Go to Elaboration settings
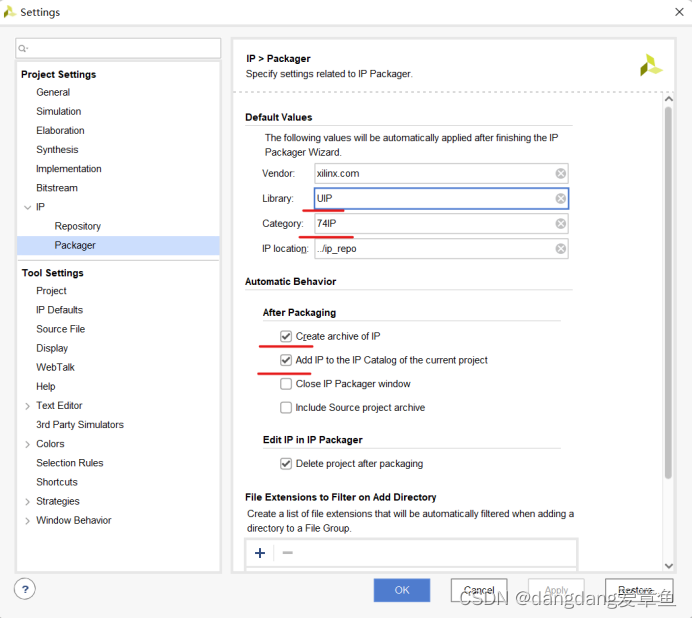Screen dimensions: 692x618 [x=60, y=131]
